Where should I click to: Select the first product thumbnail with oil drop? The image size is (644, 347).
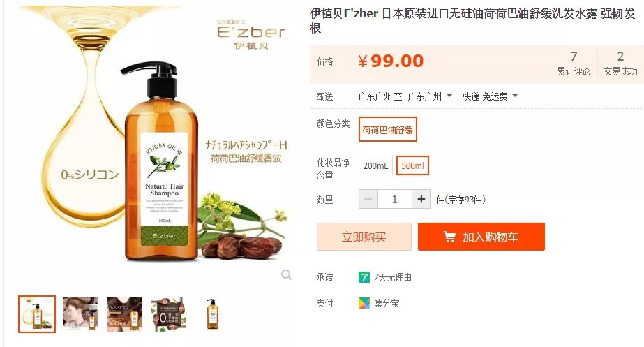coord(37,314)
